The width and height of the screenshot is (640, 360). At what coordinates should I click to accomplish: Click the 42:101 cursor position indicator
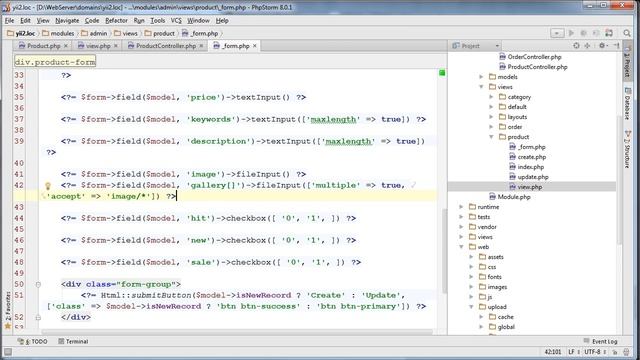(x=553, y=351)
